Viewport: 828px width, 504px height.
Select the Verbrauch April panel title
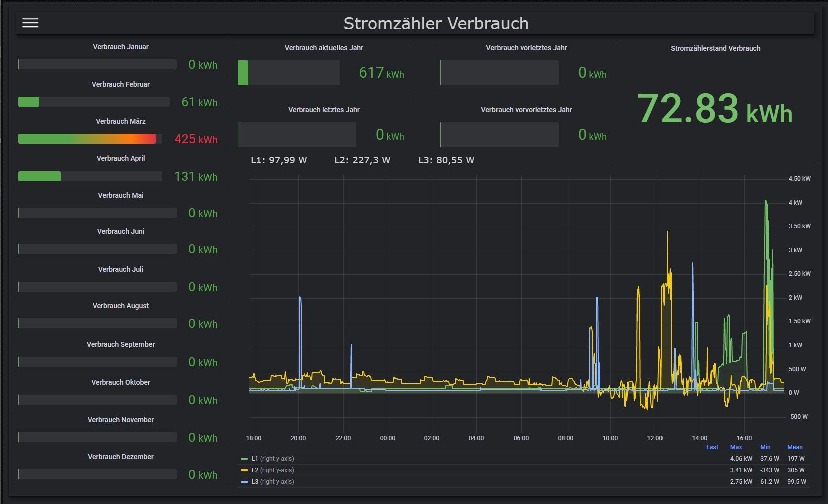click(121, 158)
